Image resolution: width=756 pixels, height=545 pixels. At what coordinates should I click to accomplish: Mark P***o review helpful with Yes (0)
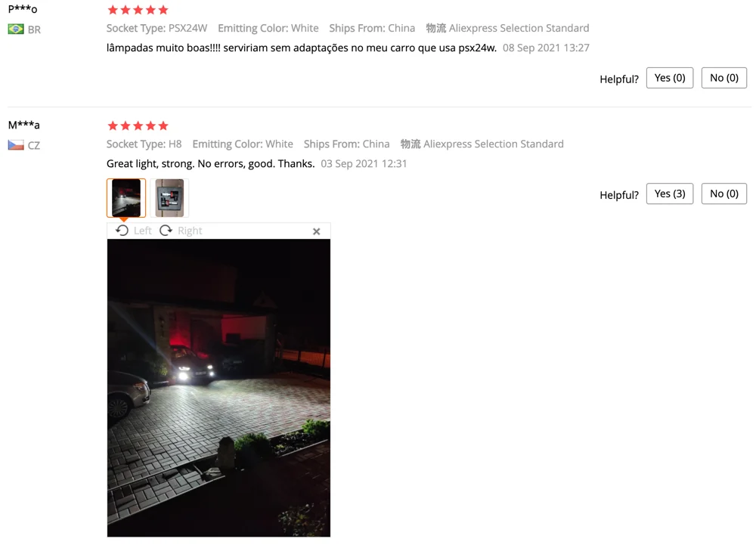(x=670, y=78)
